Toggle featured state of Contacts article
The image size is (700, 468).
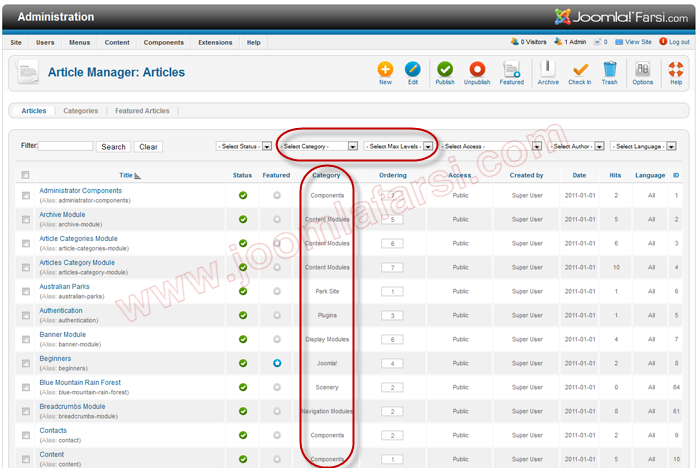(x=277, y=435)
